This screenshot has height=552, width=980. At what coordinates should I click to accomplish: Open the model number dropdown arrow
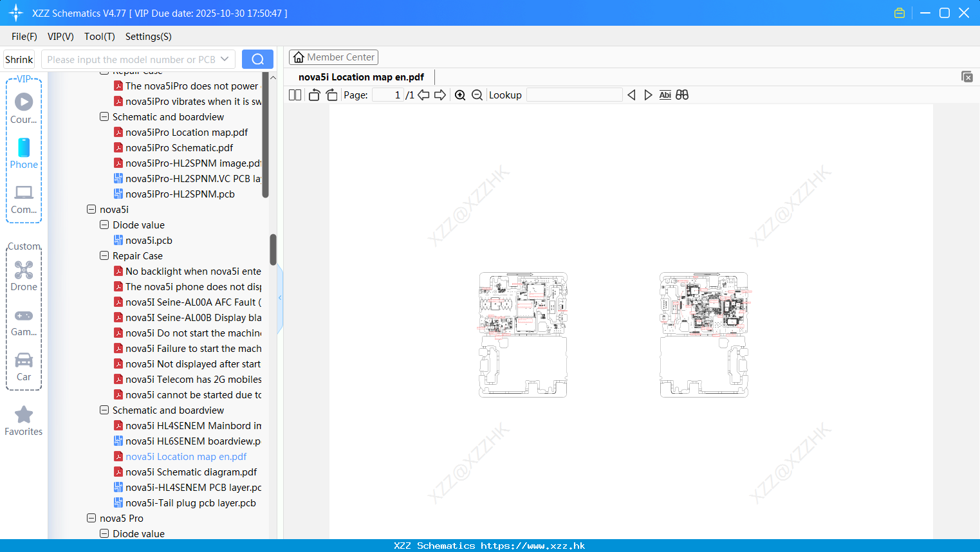(225, 59)
